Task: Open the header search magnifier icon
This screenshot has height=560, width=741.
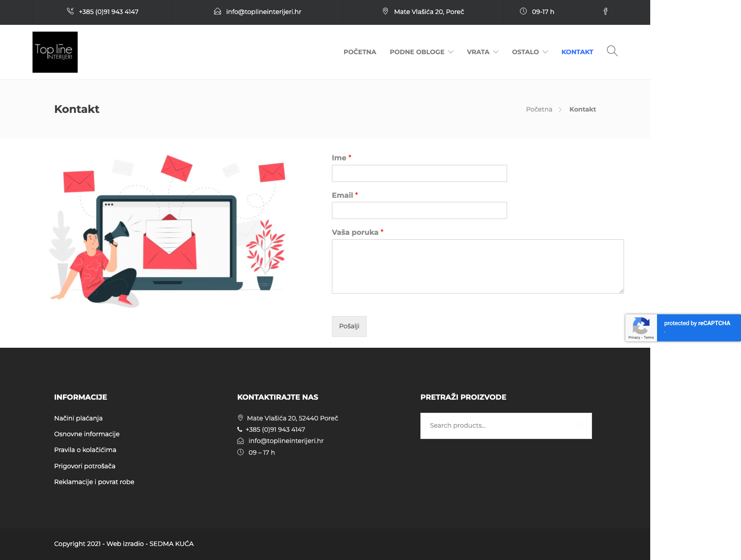Action: pyautogui.click(x=612, y=51)
